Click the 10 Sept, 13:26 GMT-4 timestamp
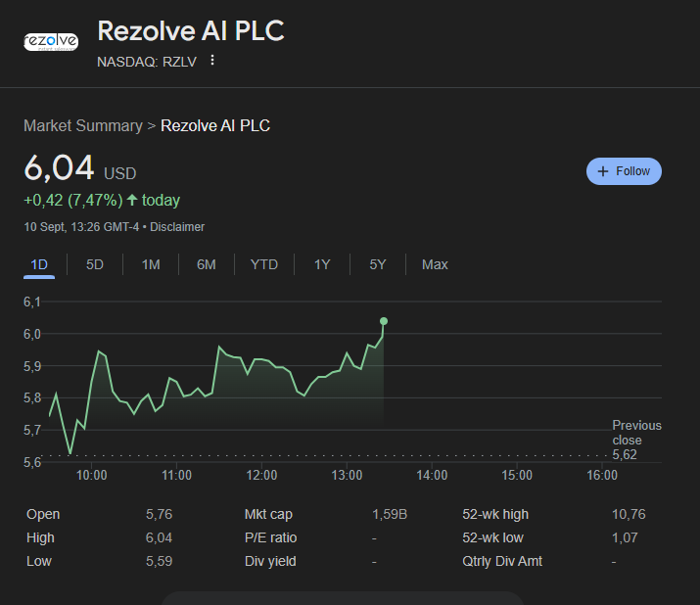This screenshot has height=605, width=700. pos(81,227)
